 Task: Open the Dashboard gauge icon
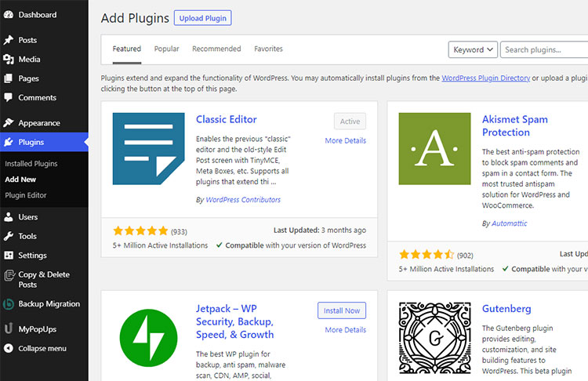[x=9, y=15]
